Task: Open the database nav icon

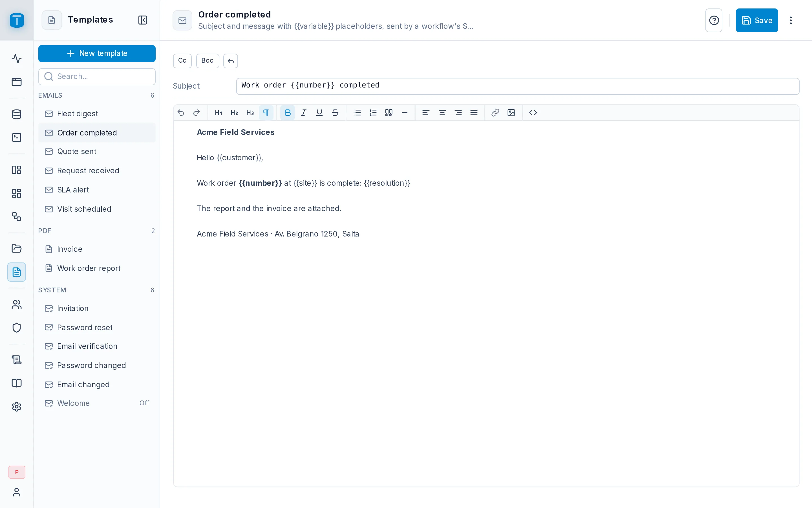Action: [x=17, y=114]
